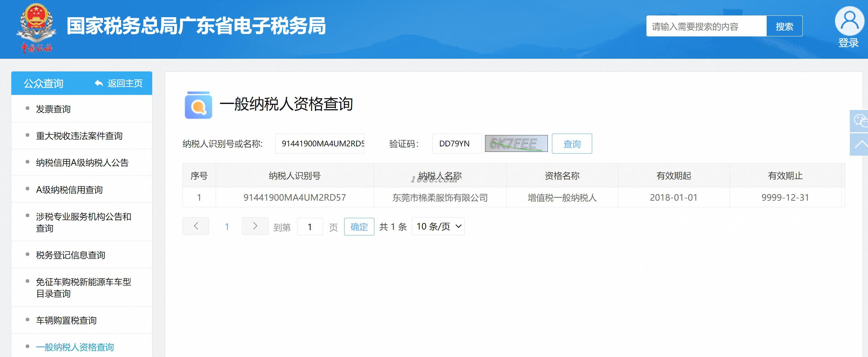The width and height of the screenshot is (868, 357).
Task: Click the 查询 button
Action: [572, 144]
